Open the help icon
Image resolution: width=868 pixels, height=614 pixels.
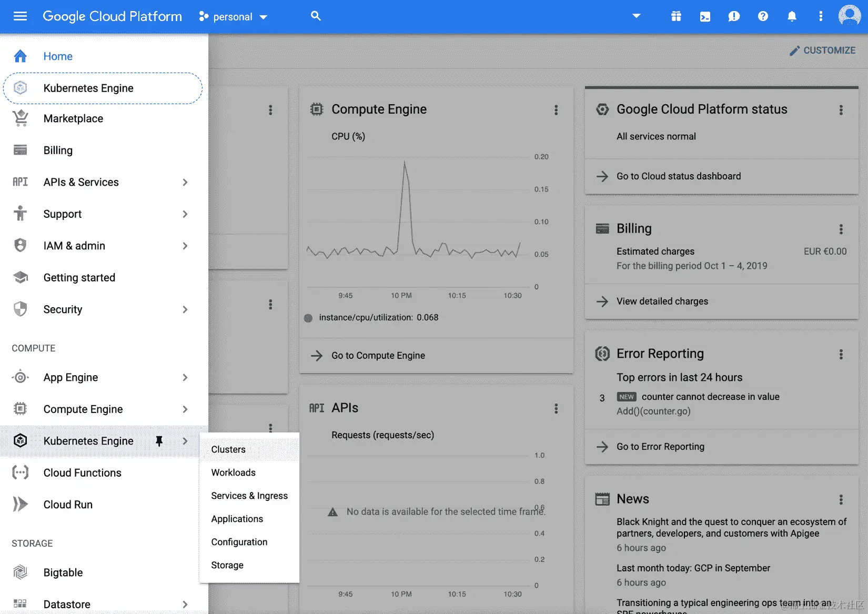pyautogui.click(x=763, y=16)
